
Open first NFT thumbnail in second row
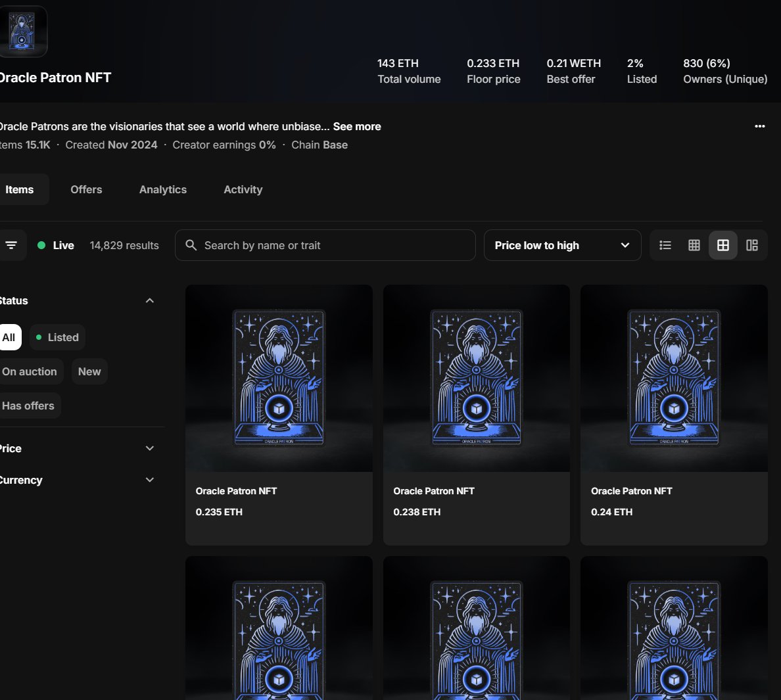click(279, 628)
